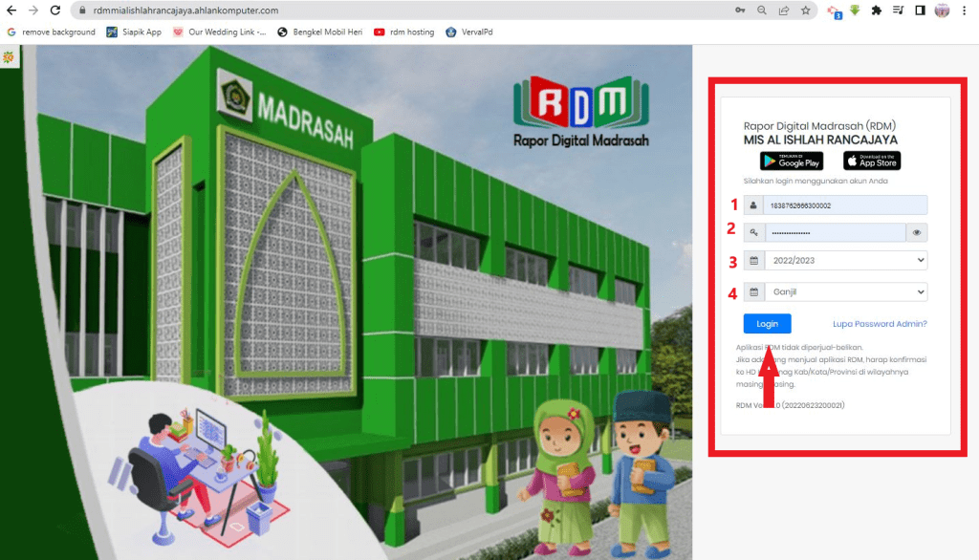Image resolution: width=979 pixels, height=560 pixels.
Task: Click the green download arrow extension
Action: [855, 11]
